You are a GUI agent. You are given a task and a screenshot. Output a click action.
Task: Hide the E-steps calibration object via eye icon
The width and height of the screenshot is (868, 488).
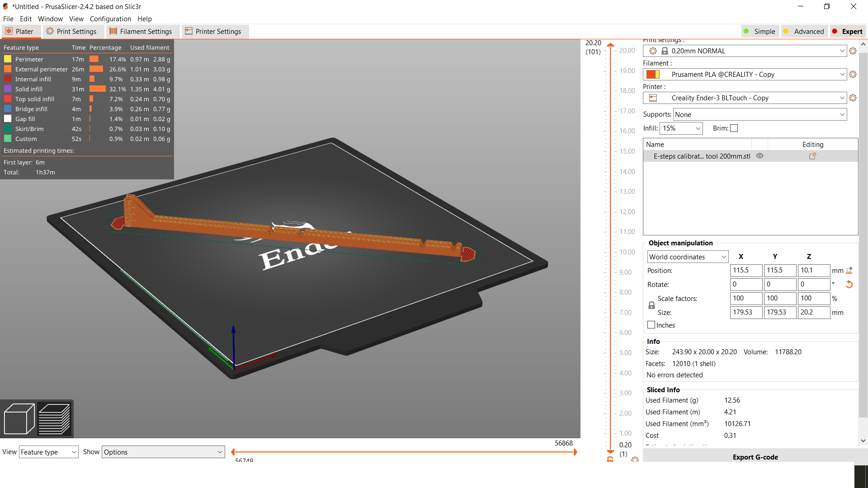click(759, 155)
